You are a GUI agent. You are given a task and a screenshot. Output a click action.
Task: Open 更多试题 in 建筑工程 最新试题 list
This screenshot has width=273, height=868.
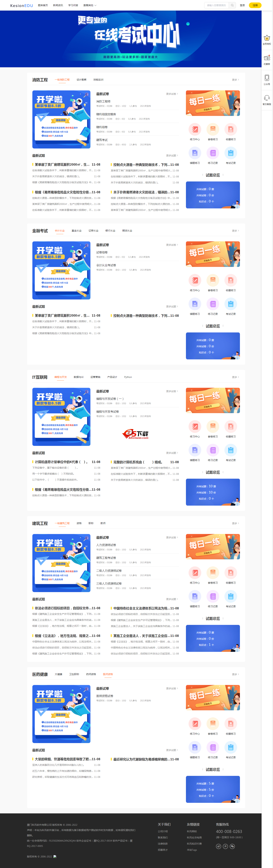coord(172,599)
